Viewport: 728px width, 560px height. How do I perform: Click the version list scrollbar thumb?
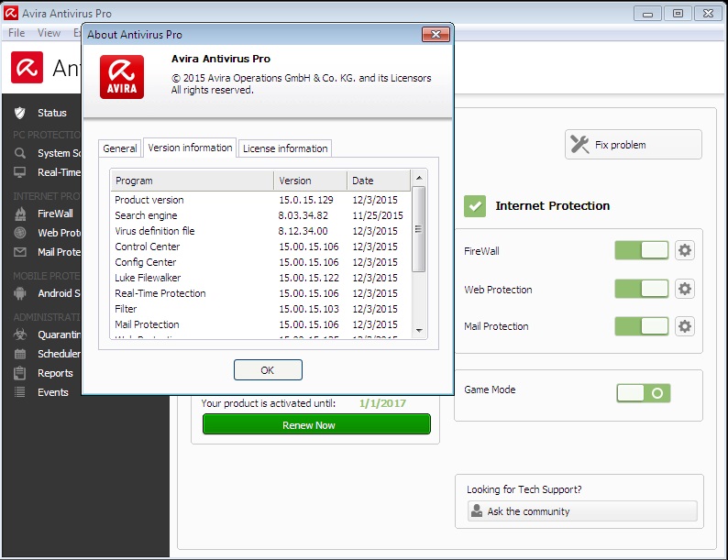419,229
